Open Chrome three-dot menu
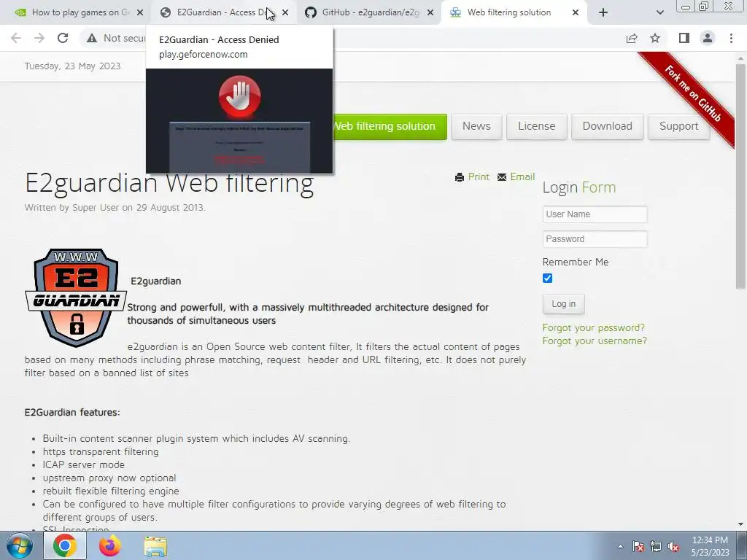This screenshot has height=560, width=747. 731,38
